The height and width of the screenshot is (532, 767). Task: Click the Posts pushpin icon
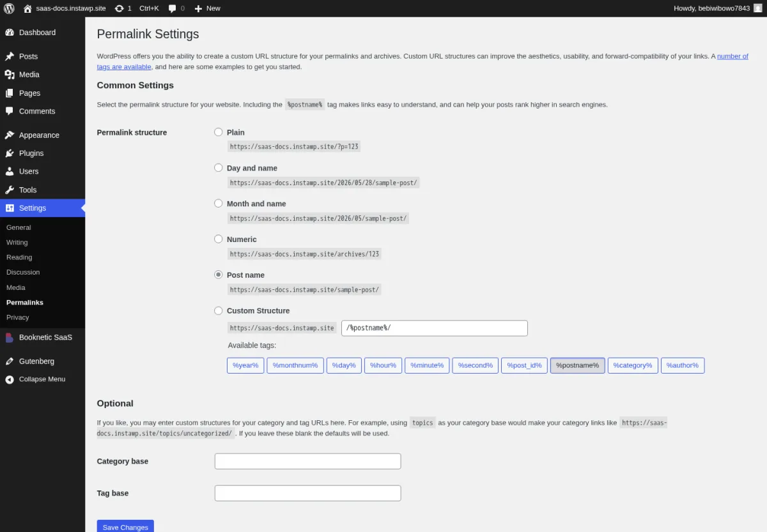pyautogui.click(x=10, y=56)
